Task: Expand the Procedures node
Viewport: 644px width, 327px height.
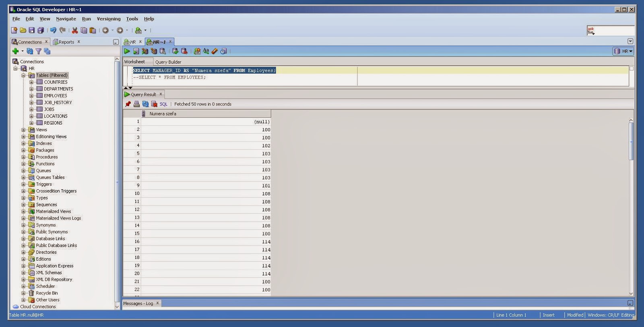Action: (23, 157)
